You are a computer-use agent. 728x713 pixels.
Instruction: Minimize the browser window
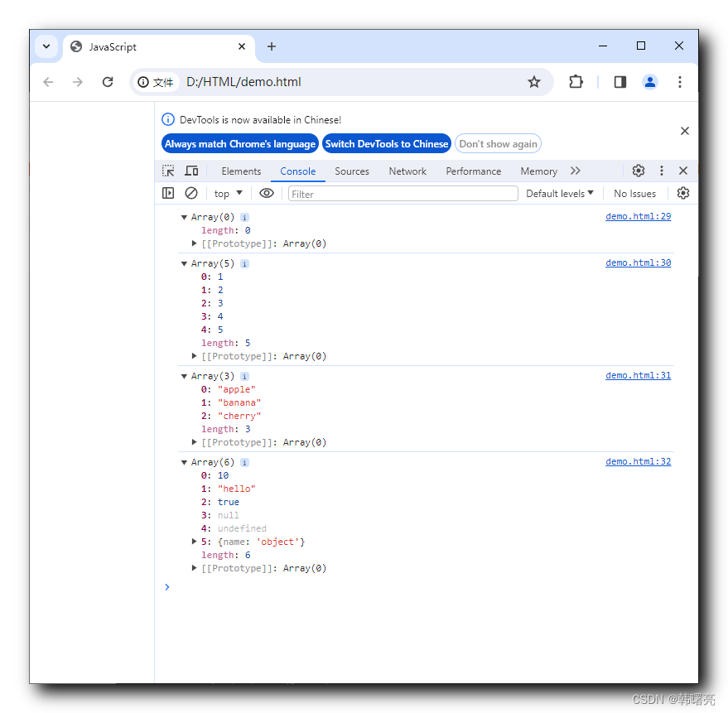pos(603,46)
